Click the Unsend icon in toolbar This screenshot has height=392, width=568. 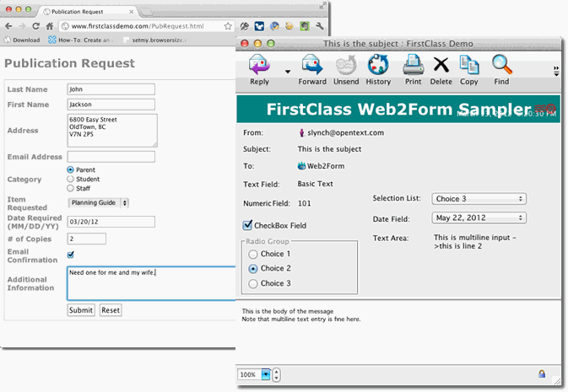(x=346, y=66)
